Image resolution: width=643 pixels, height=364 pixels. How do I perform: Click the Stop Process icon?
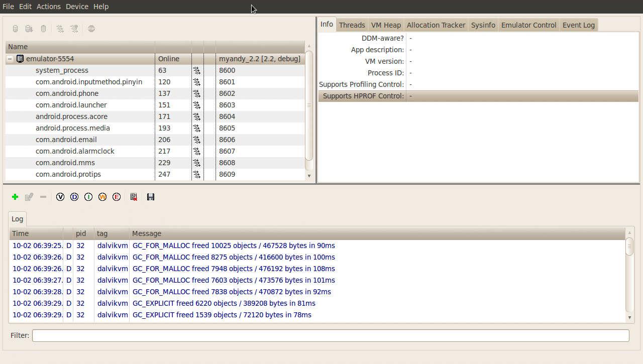pyautogui.click(x=91, y=29)
